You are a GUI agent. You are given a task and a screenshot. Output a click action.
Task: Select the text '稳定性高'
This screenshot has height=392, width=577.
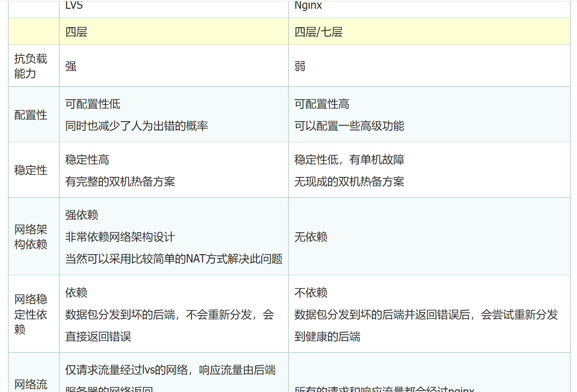pyautogui.click(x=87, y=159)
